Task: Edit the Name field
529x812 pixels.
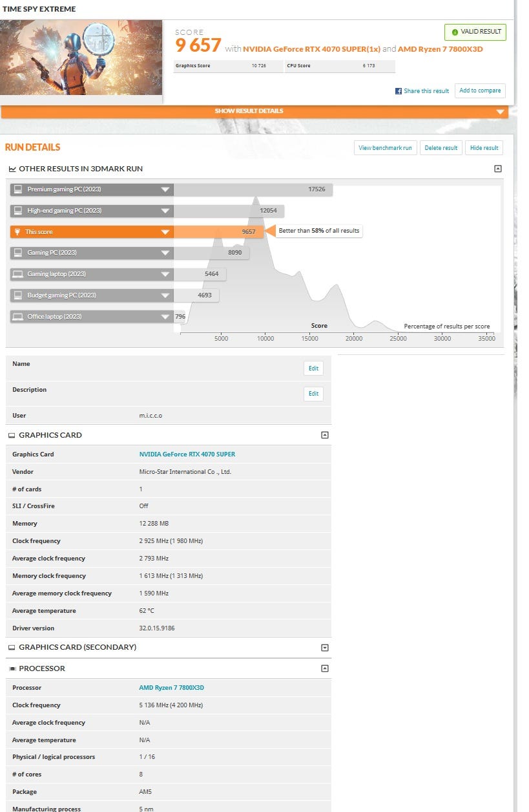Action: 313,368
